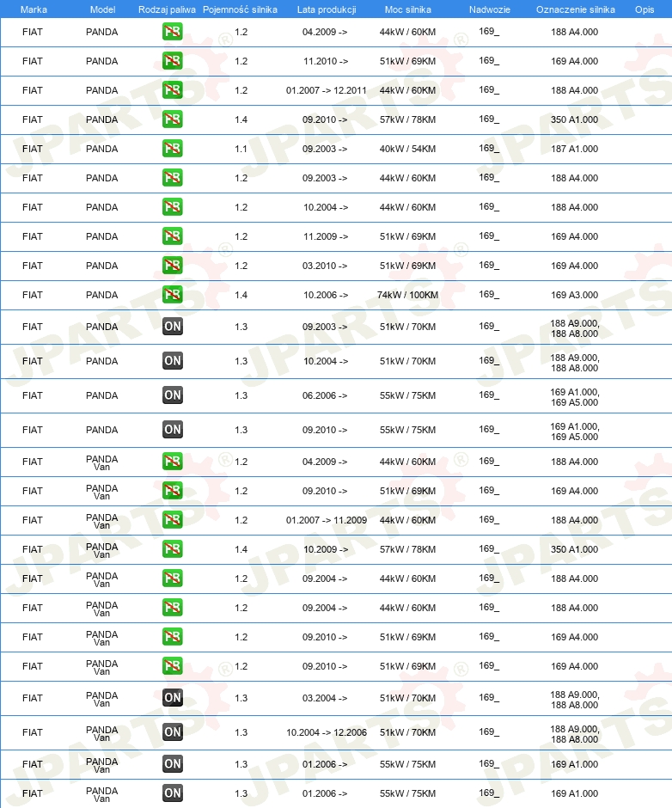Click petrol icon in PANDA 11.2010 row
The height and width of the screenshot is (808, 672).
(x=172, y=61)
